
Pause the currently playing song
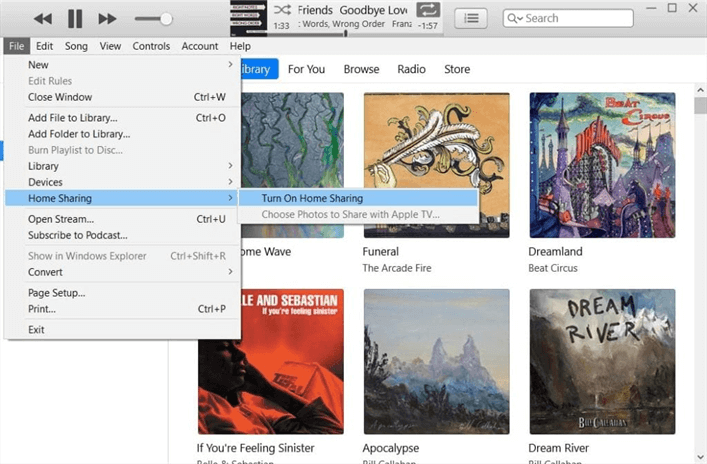(x=75, y=18)
